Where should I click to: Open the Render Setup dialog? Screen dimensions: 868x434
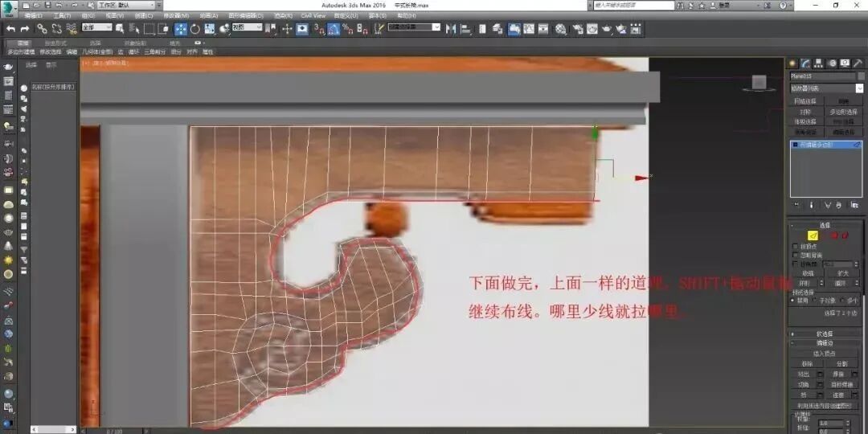click(578, 29)
